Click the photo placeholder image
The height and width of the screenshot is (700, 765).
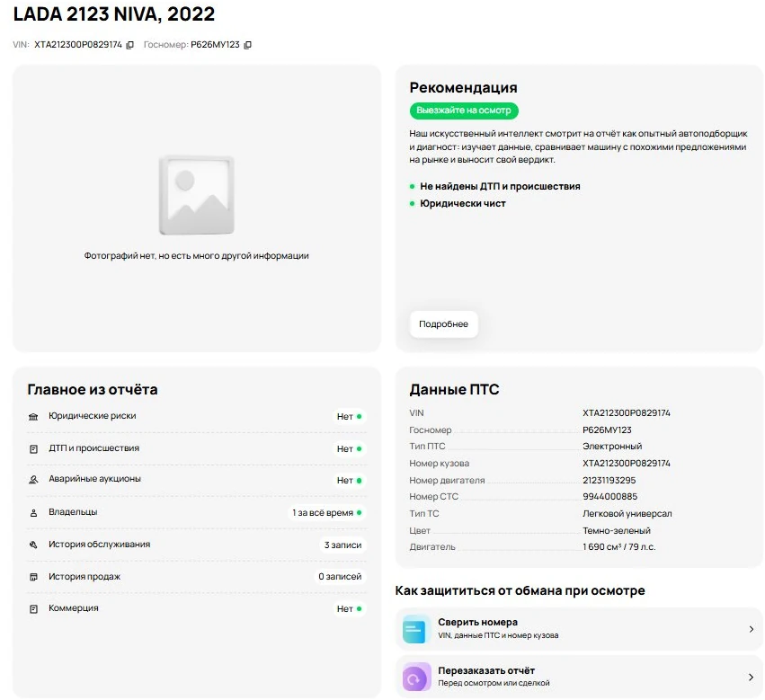coord(196,194)
